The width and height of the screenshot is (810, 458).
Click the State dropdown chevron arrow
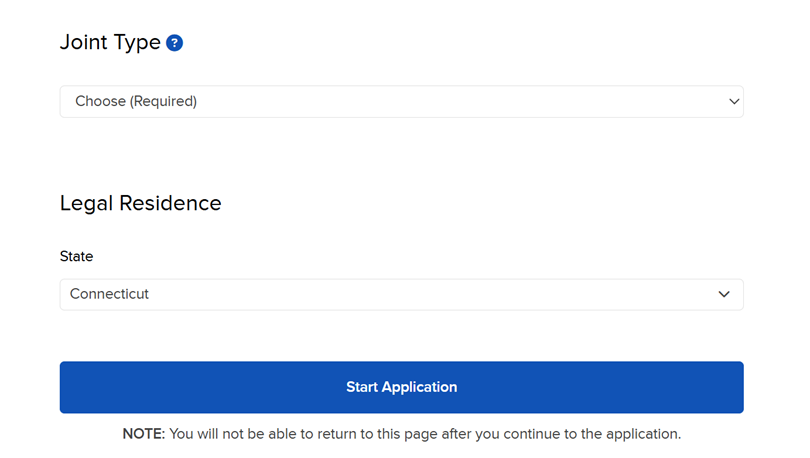725,294
